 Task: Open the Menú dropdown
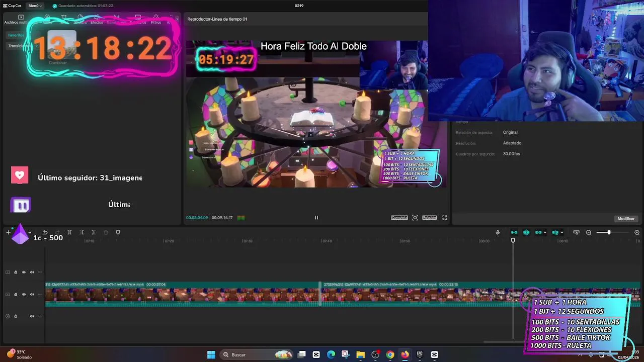tap(35, 6)
